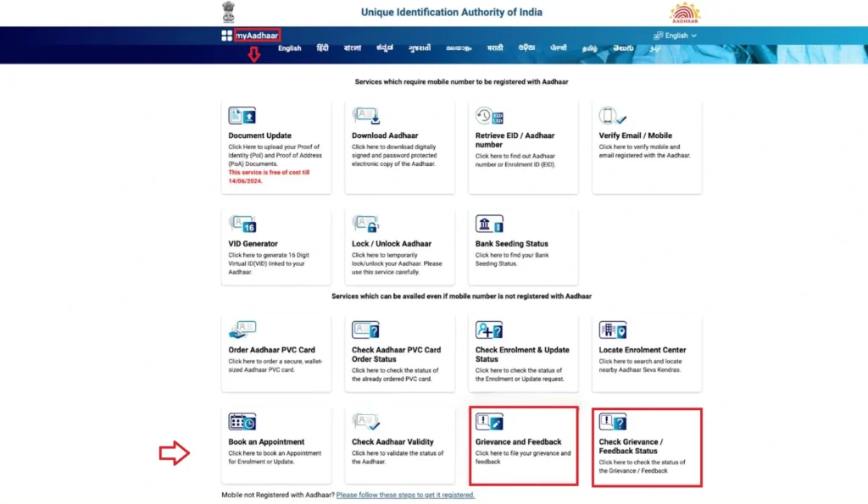This screenshot has width=868, height=504.
Task: Click the Download Aadhaar card icon
Action: tap(366, 116)
